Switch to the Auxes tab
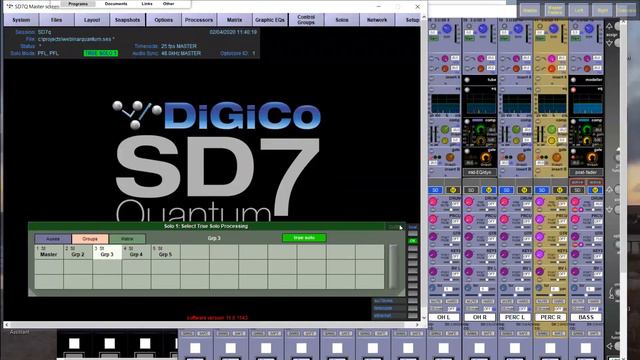 53,239
